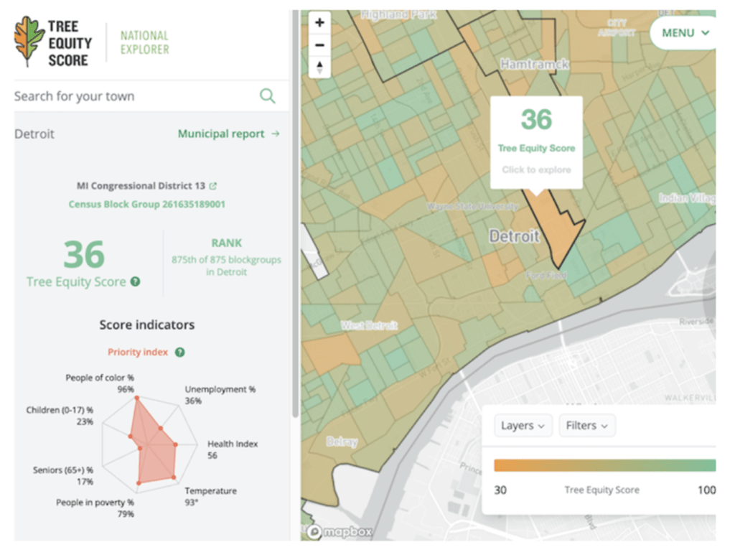Reset map bearing with compass button
This screenshot has width=735, height=560.
pyautogui.click(x=319, y=67)
